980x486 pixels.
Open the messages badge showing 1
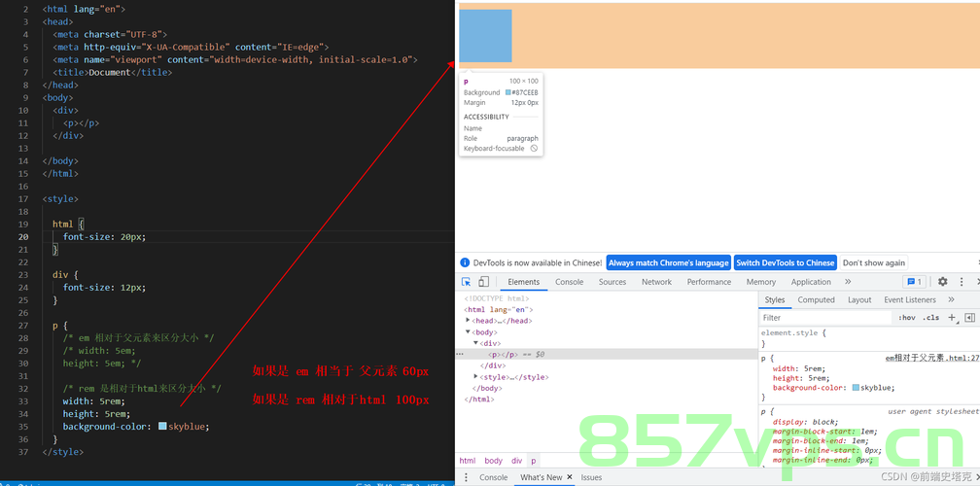[x=914, y=282]
